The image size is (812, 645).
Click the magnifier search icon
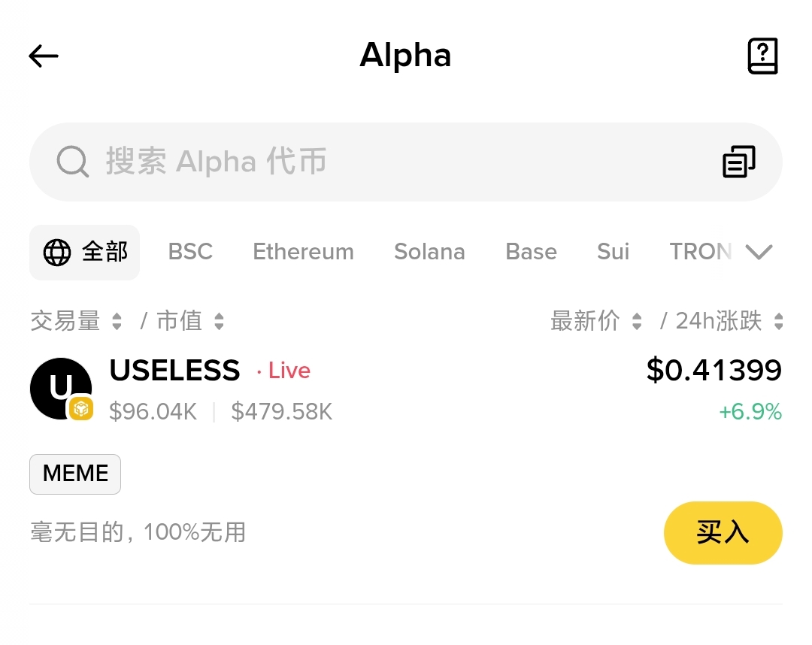click(x=73, y=162)
